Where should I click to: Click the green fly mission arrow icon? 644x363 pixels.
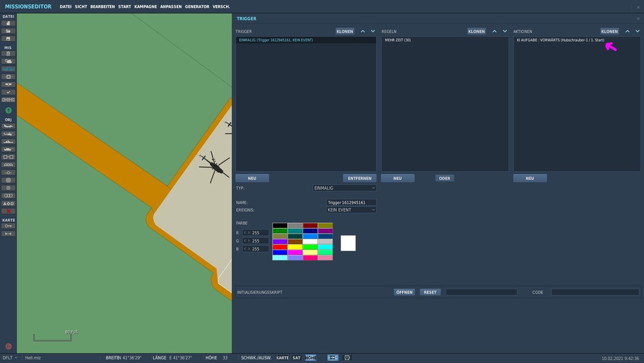[8, 110]
